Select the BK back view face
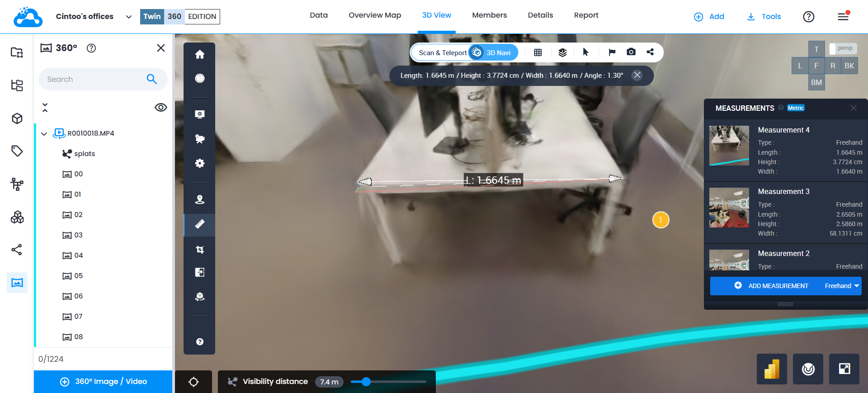868x393 pixels. pos(849,66)
